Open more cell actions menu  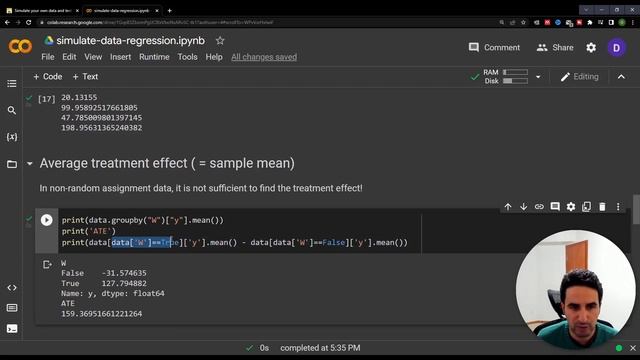click(618, 207)
